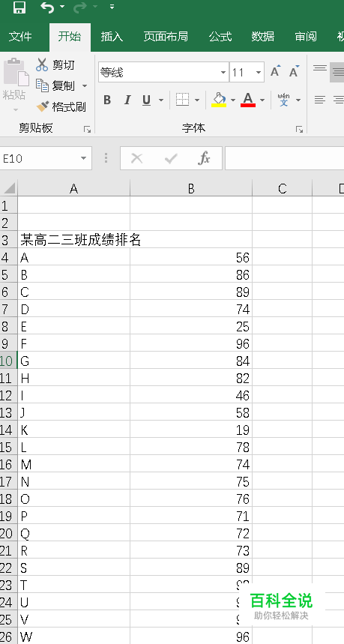Click the 格式刷 format painter button
This screenshot has width=344, height=644.
coord(61,106)
